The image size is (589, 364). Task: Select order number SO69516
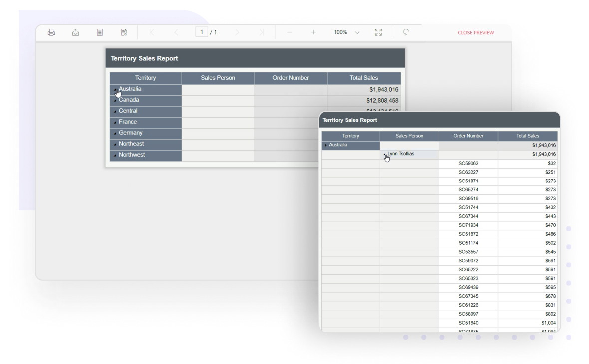coord(468,199)
